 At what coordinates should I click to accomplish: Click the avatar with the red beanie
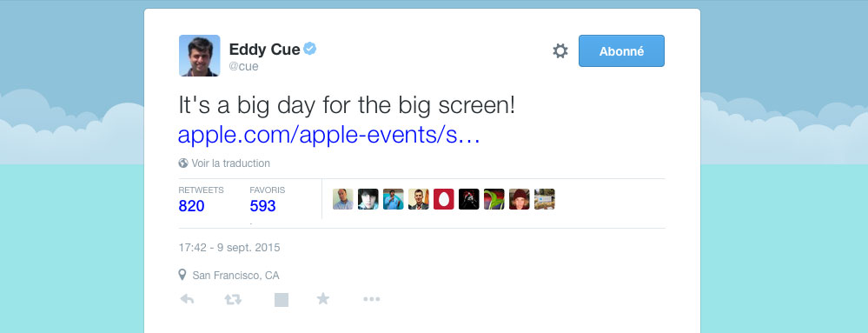(520, 199)
